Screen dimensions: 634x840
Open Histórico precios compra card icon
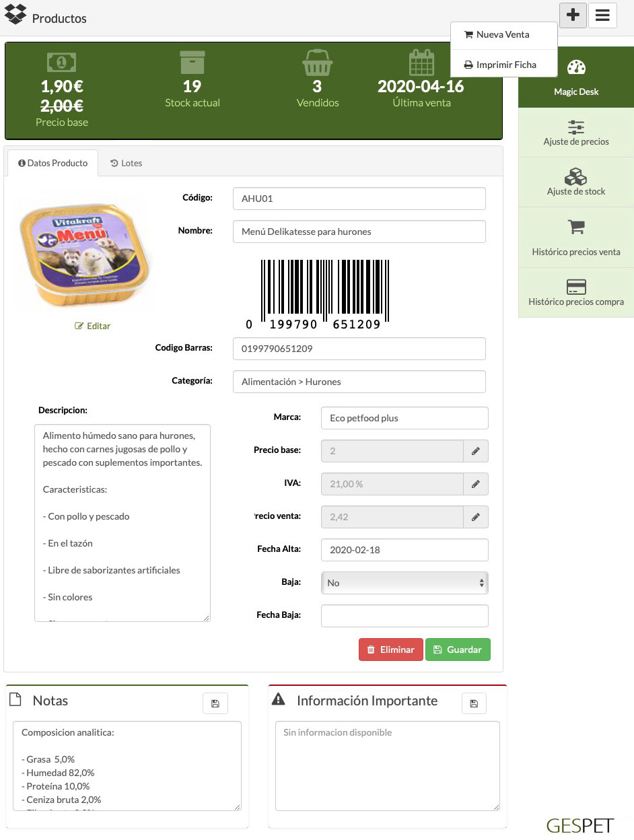576,287
